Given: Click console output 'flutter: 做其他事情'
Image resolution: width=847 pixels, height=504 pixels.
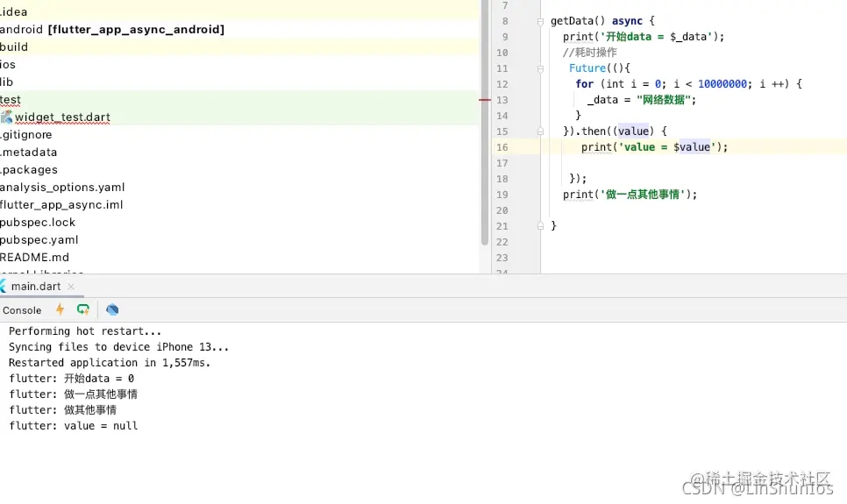Looking at the screenshot, I should point(62,410).
